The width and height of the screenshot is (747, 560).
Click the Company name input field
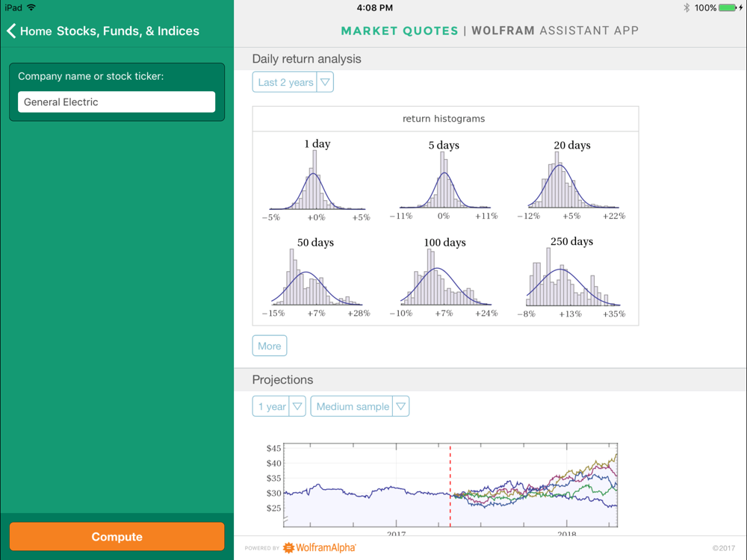[117, 102]
